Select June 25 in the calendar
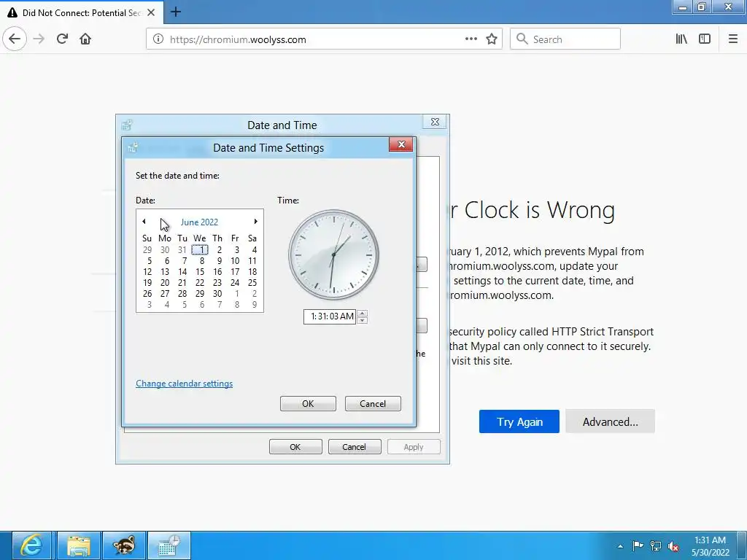The image size is (747, 560). [252, 282]
